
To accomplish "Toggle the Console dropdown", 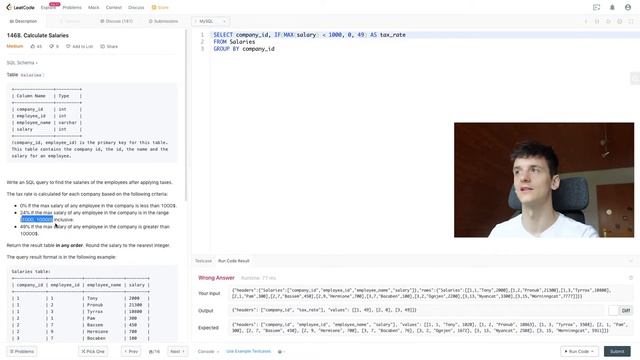I will (x=209, y=351).
